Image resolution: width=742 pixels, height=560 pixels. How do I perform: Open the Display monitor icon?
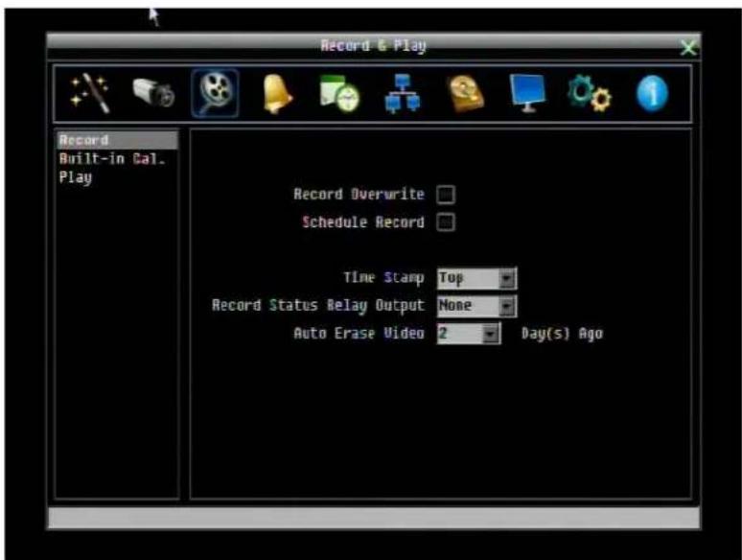[527, 93]
